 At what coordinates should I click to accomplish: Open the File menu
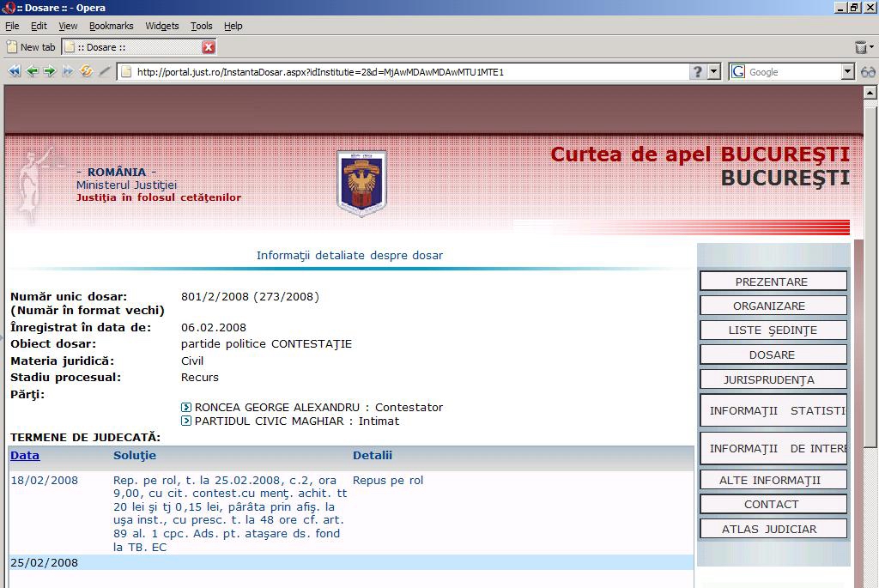pos(12,26)
